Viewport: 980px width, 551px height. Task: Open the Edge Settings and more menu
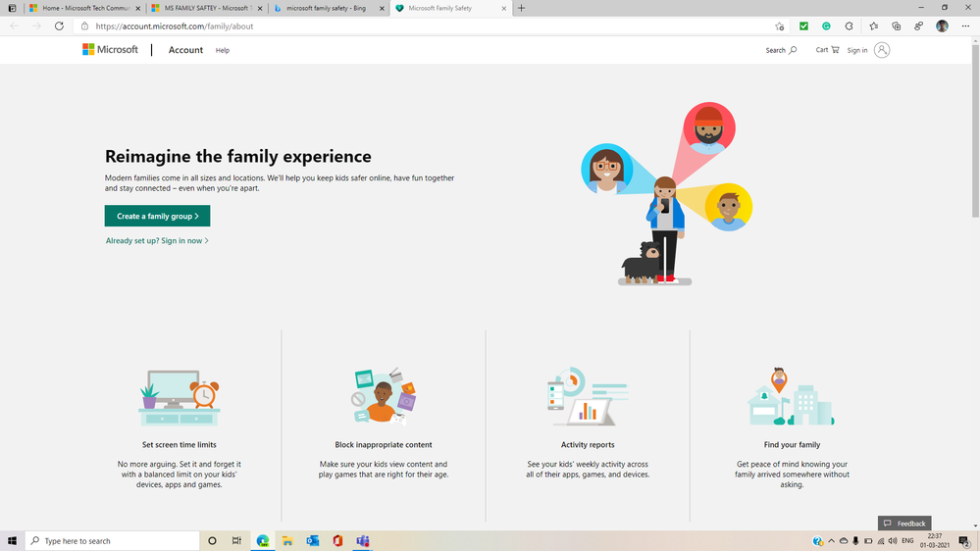pyautogui.click(x=965, y=26)
